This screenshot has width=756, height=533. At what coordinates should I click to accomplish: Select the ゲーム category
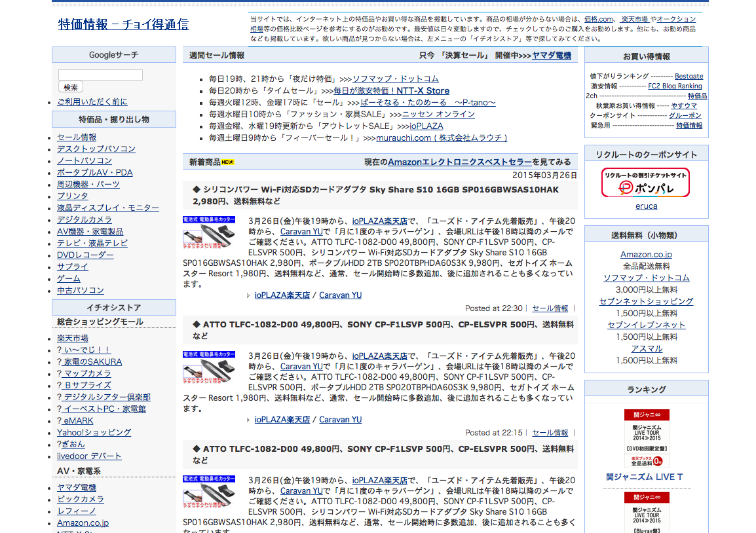[x=69, y=278]
